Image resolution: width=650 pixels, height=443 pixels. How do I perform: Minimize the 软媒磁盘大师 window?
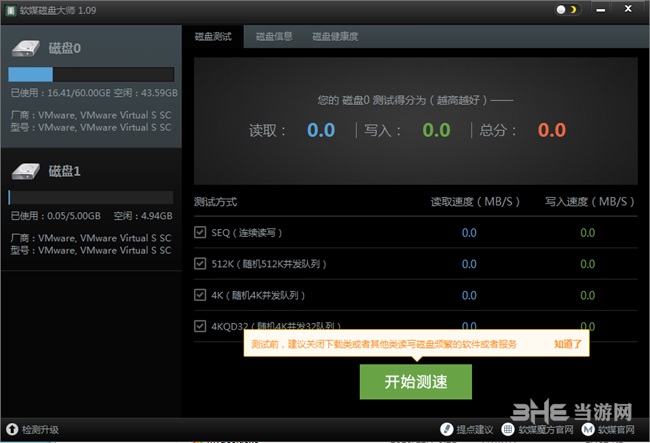click(x=600, y=10)
